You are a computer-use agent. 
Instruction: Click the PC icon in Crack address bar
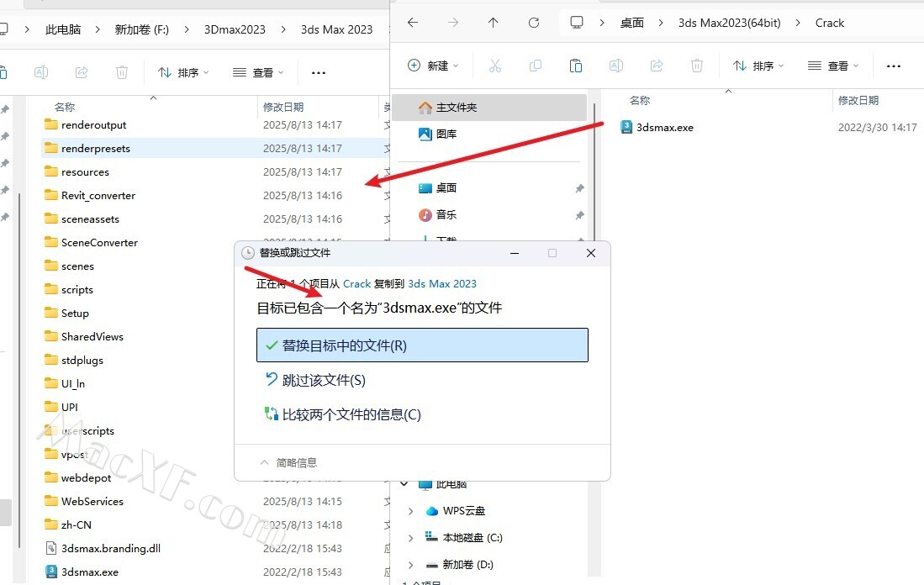point(576,23)
